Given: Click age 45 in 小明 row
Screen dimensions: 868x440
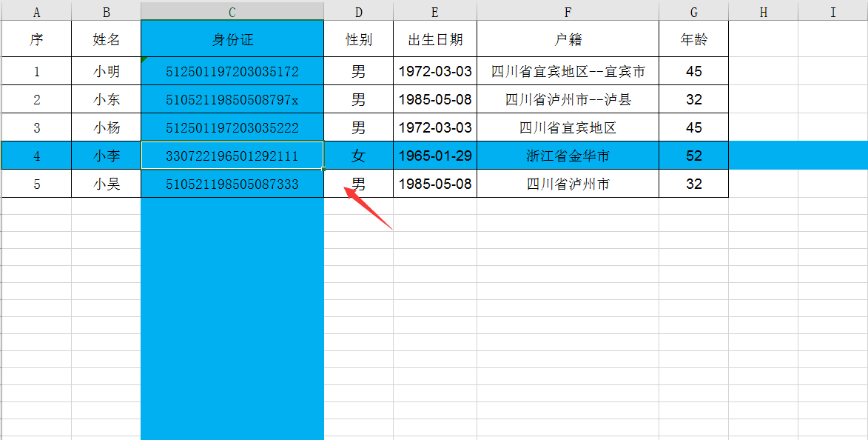Looking at the screenshot, I should [x=693, y=71].
